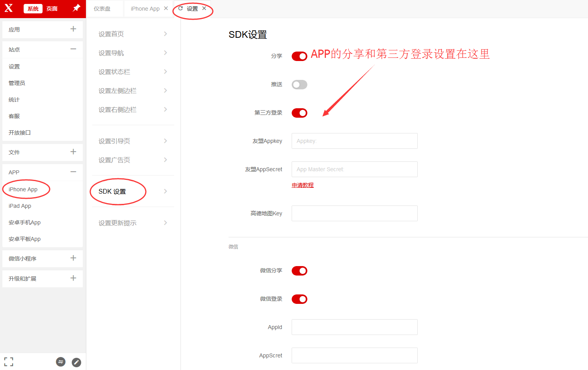Image resolution: width=588 pixels, height=370 pixels.
Task: Close the iPhone App tab
Action: click(166, 8)
